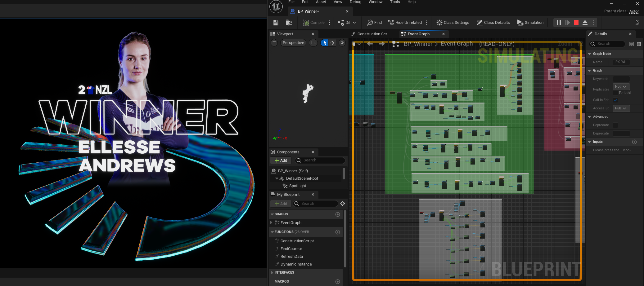The image size is (644, 286).
Task: Open the Perspective view dropdown
Action: click(x=293, y=43)
